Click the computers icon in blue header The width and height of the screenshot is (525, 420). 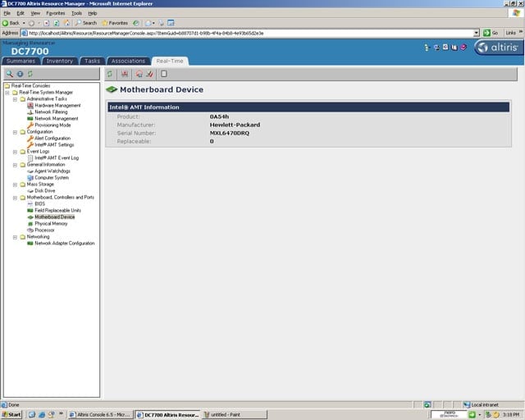[436, 48]
